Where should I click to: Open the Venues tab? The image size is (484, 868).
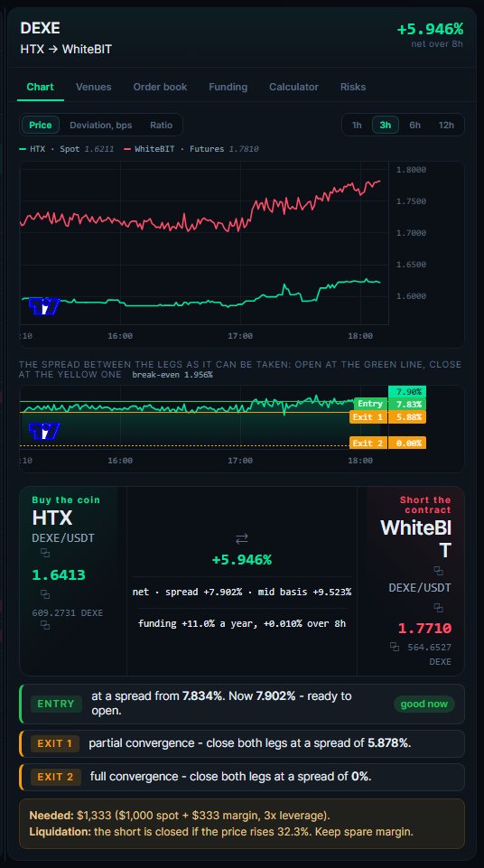tap(94, 87)
